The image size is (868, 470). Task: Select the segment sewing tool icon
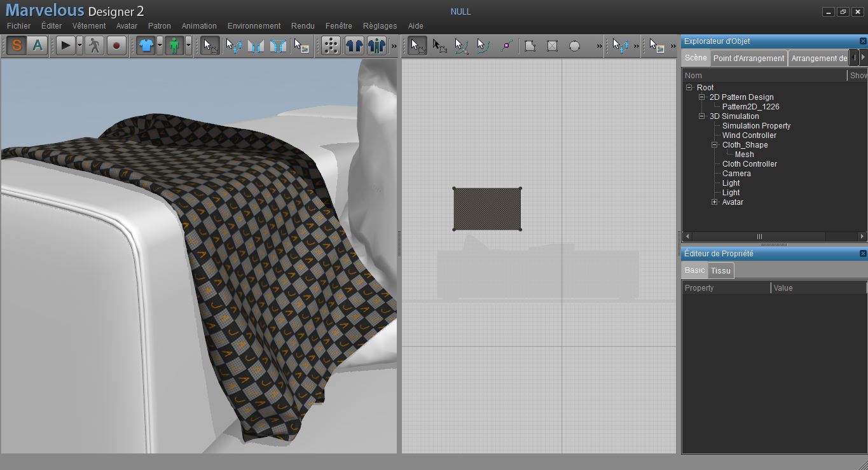click(256, 46)
